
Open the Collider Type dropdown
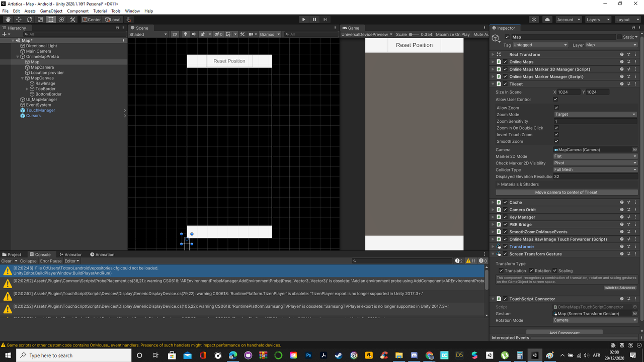pyautogui.click(x=595, y=170)
